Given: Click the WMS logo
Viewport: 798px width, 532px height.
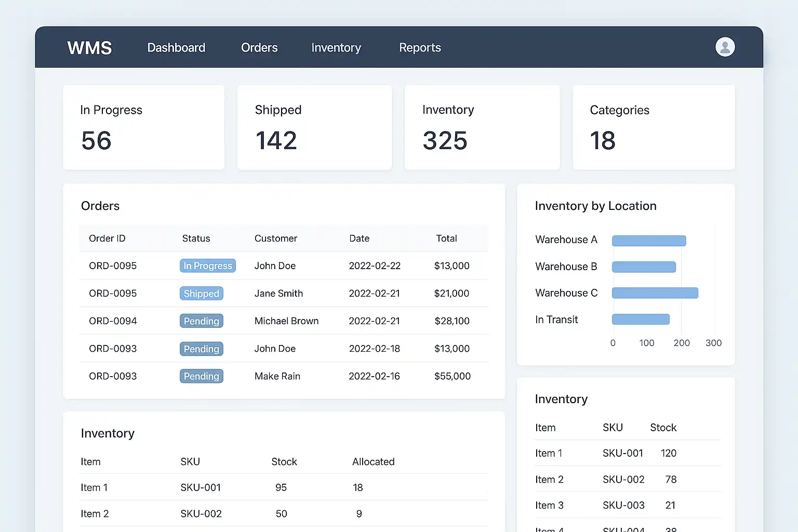Looking at the screenshot, I should 89,48.
